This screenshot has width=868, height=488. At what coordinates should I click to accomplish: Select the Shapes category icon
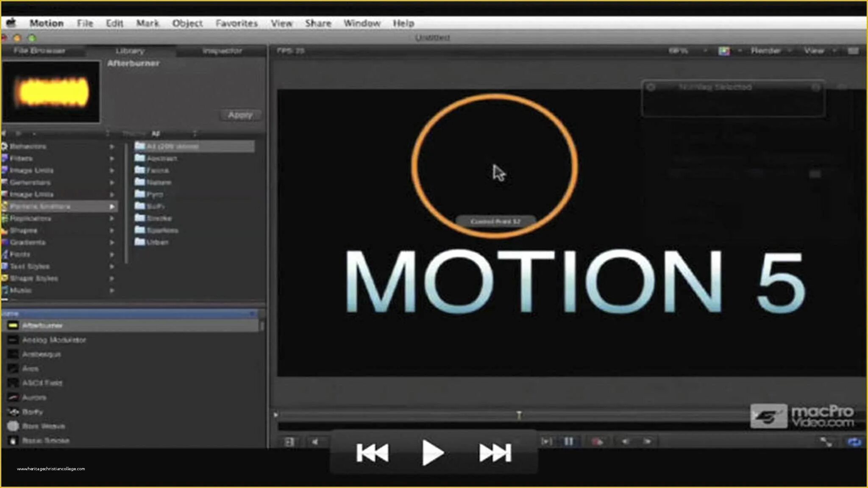point(4,230)
